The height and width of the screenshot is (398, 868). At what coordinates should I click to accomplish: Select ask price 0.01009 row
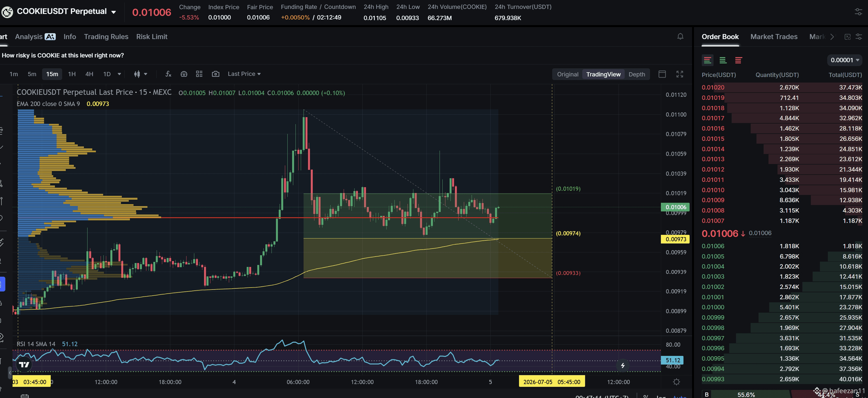tap(782, 200)
